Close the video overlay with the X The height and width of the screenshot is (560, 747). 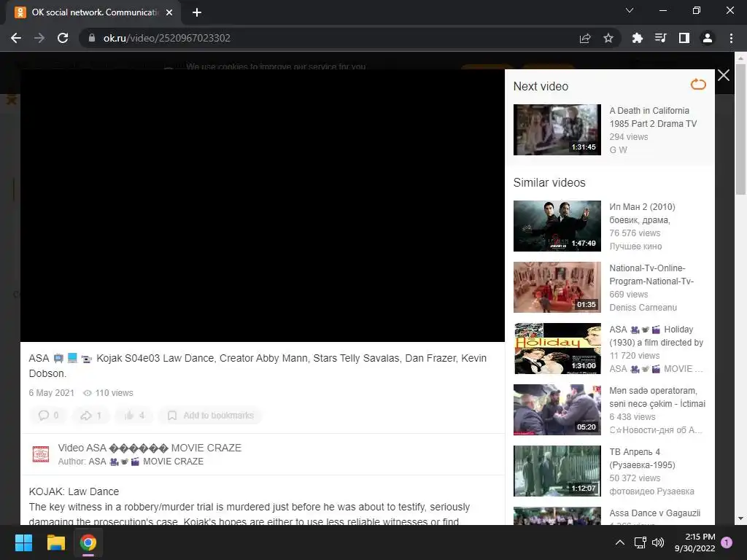[x=723, y=75]
